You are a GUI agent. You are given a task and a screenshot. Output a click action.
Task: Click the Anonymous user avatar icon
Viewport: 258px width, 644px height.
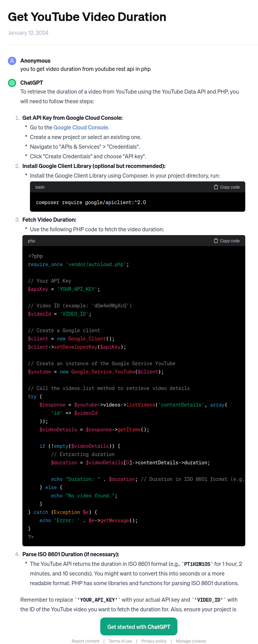pos(12,61)
